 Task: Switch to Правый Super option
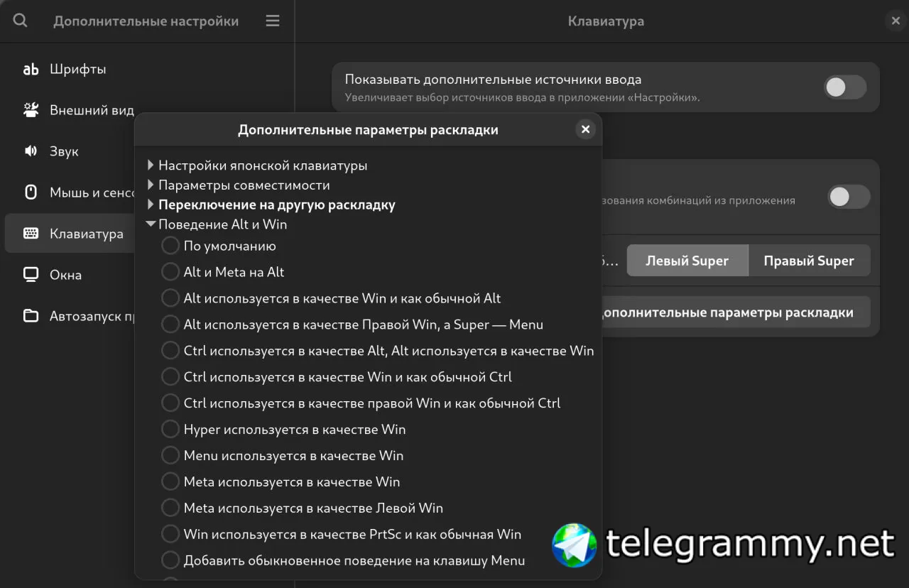pos(809,261)
